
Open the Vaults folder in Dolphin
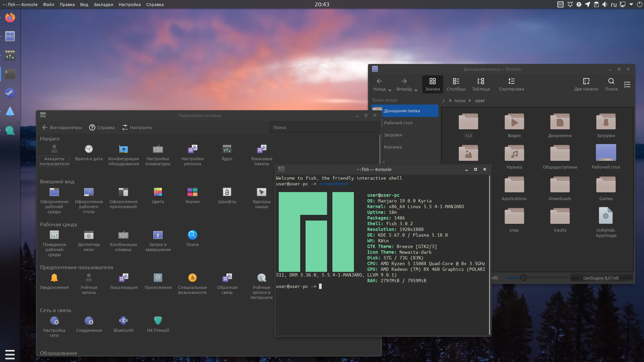[x=560, y=220]
